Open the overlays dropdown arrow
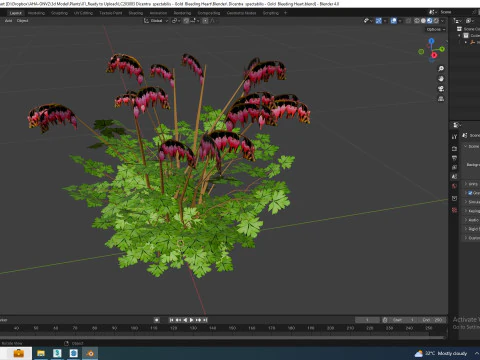Viewport: 480px width, 360px height. point(400,21)
